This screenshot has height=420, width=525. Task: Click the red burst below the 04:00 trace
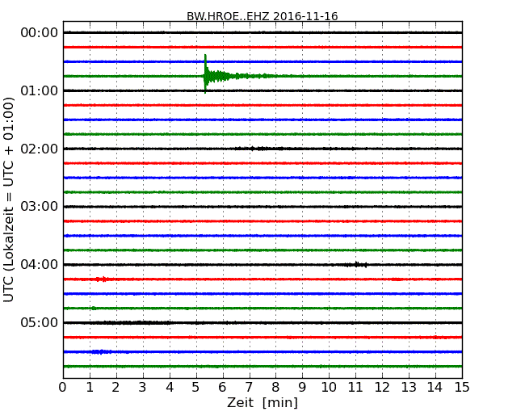pos(102,279)
